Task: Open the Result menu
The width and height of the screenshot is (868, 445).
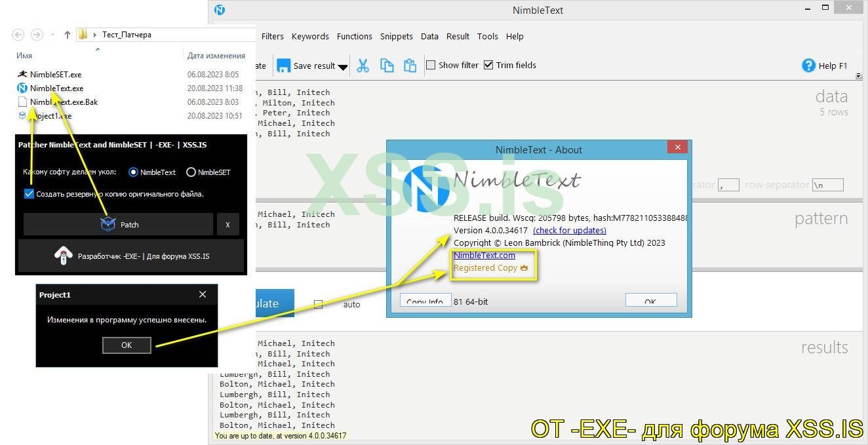Action: (458, 36)
